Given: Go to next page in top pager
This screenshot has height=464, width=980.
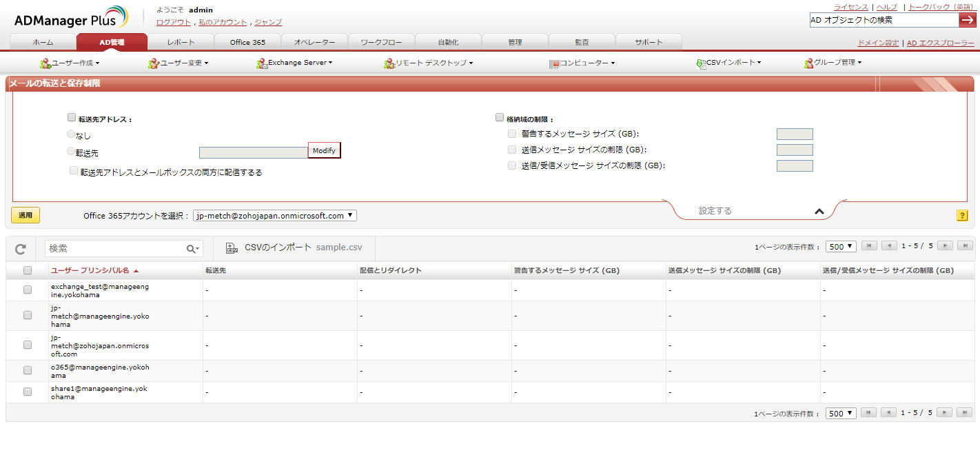Looking at the screenshot, I should click(x=945, y=246).
